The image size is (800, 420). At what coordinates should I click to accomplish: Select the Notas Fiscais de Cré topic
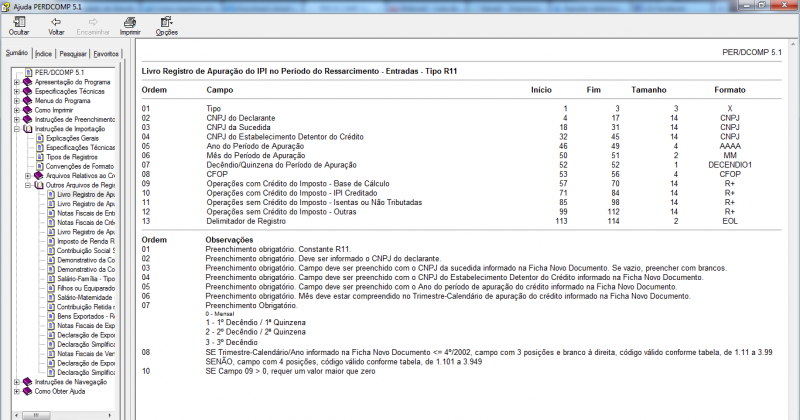[x=86, y=223]
